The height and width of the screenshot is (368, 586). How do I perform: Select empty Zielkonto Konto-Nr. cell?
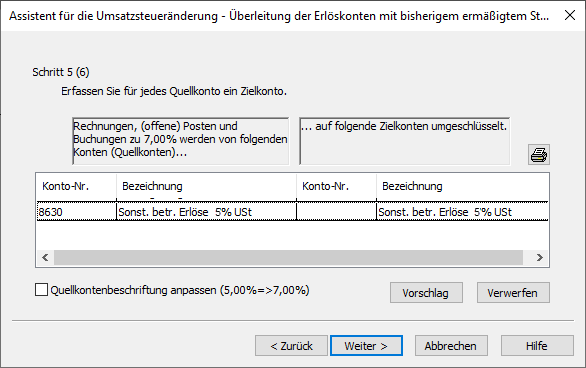(336, 212)
